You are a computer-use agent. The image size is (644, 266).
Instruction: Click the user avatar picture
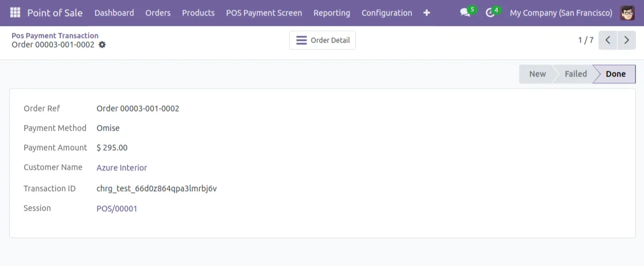627,13
